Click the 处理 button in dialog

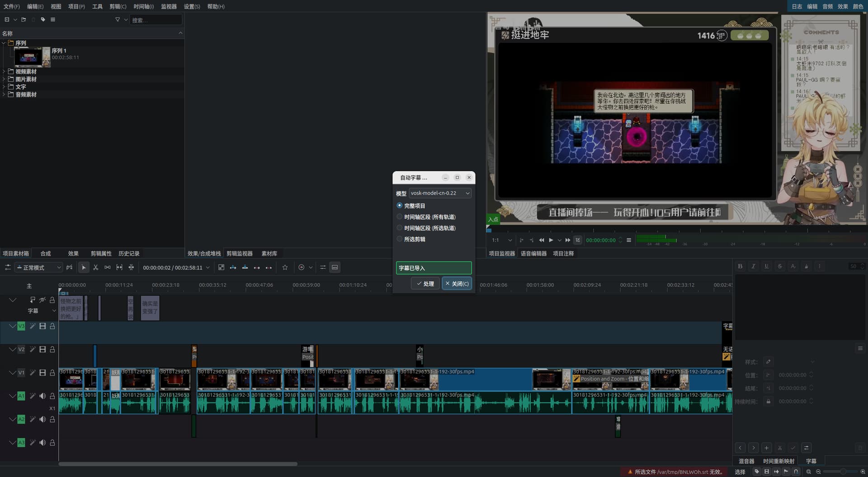425,283
